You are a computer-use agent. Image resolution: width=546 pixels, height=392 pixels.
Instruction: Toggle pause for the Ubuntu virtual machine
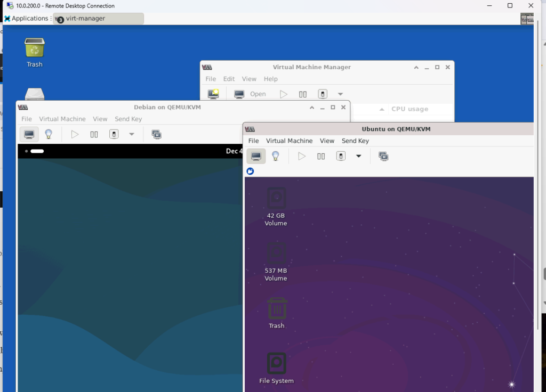[x=321, y=156]
